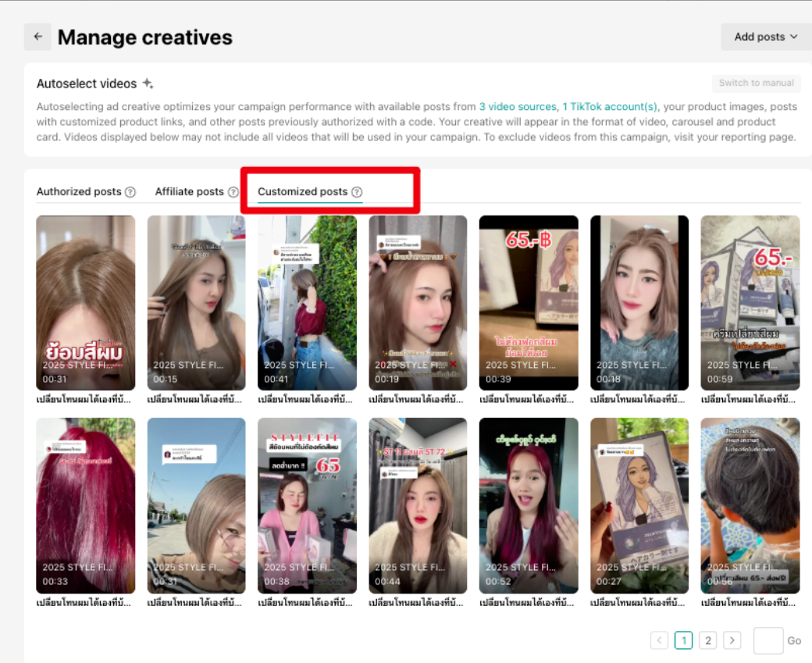Select page 2 in pagination

tap(707, 640)
